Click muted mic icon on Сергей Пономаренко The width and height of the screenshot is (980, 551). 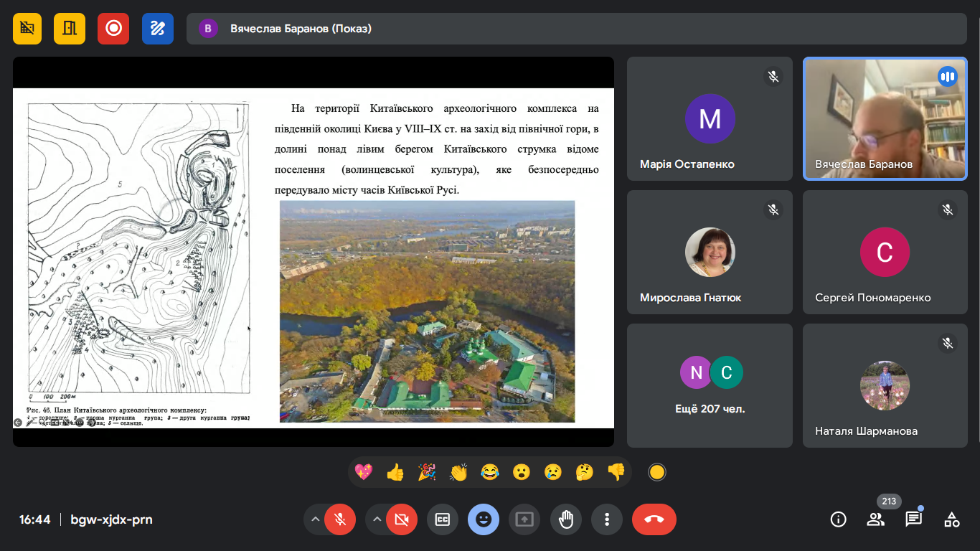(x=948, y=209)
